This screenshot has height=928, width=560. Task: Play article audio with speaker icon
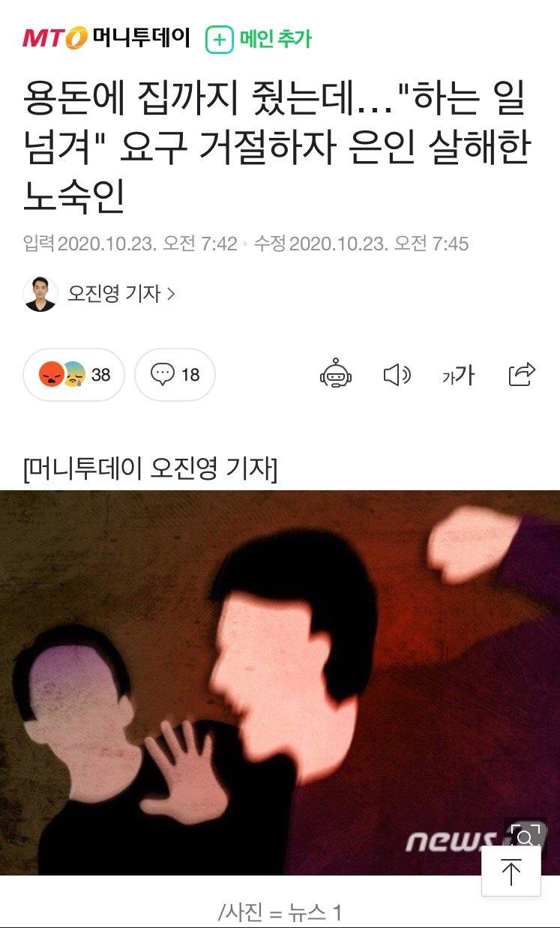tap(397, 374)
